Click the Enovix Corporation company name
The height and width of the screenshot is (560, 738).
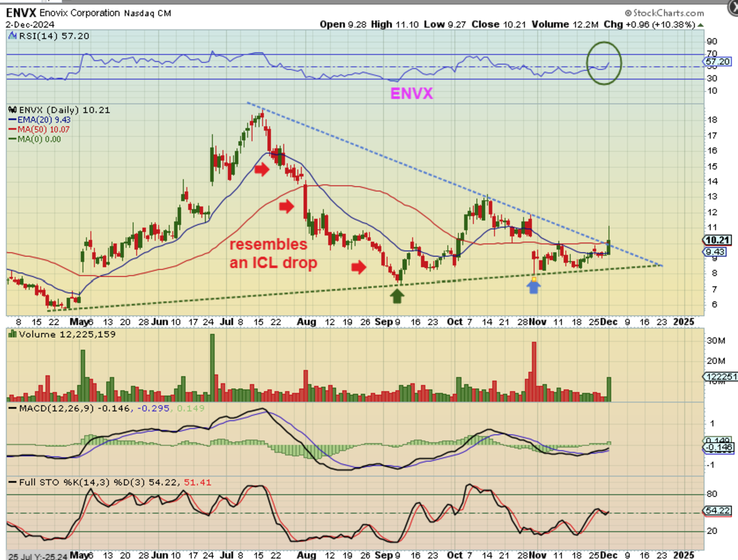[x=80, y=13]
